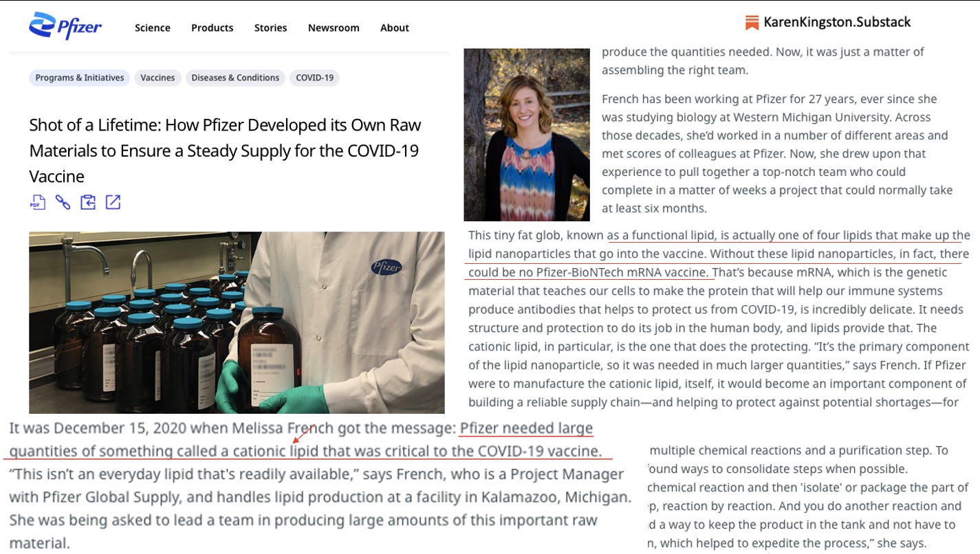This screenshot has height=554, width=980.
Task: Open the external share icon
Action: click(x=113, y=202)
